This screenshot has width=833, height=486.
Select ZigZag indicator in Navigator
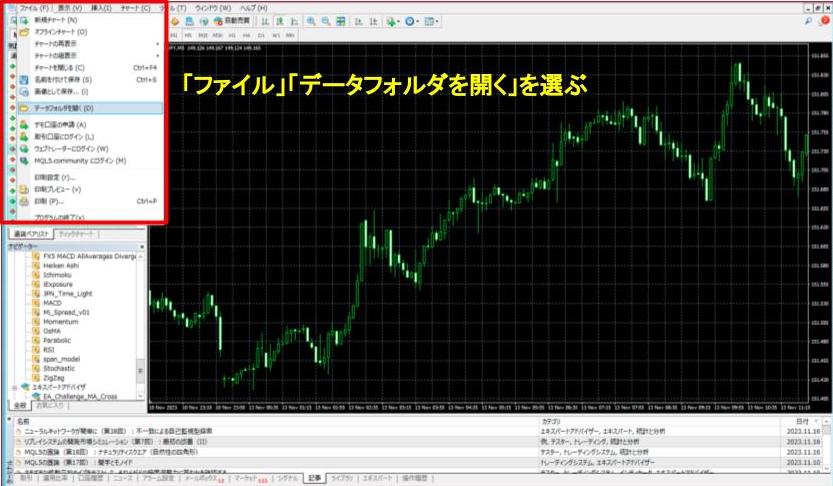pos(54,378)
